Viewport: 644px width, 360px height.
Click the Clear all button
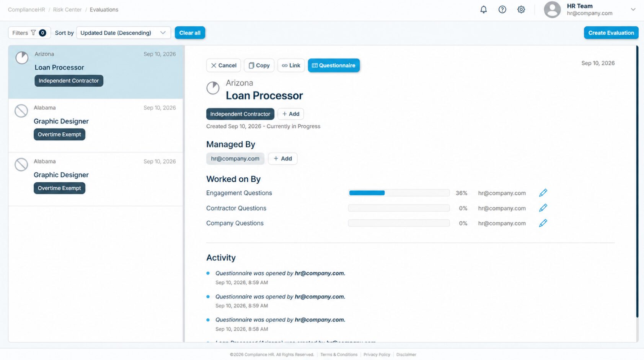190,33
